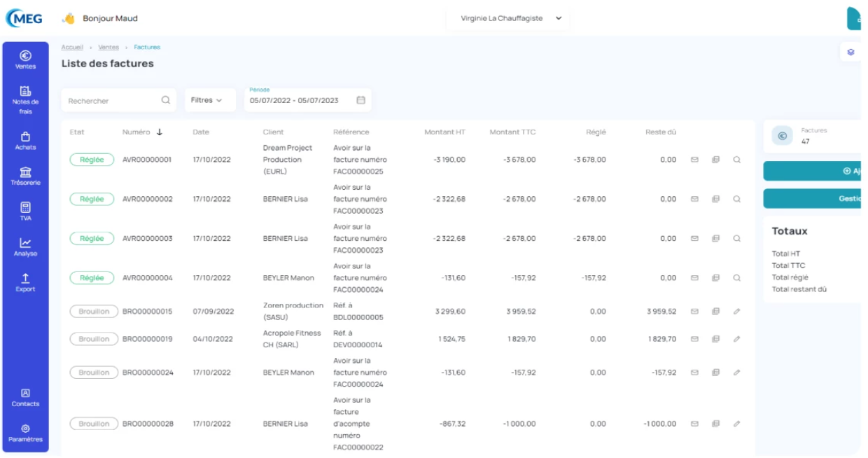Open the Période calendar picker
This screenshot has height=458, width=868.
click(361, 100)
